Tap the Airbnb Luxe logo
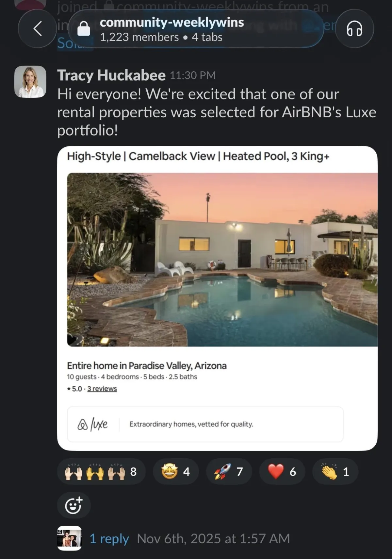 click(92, 424)
